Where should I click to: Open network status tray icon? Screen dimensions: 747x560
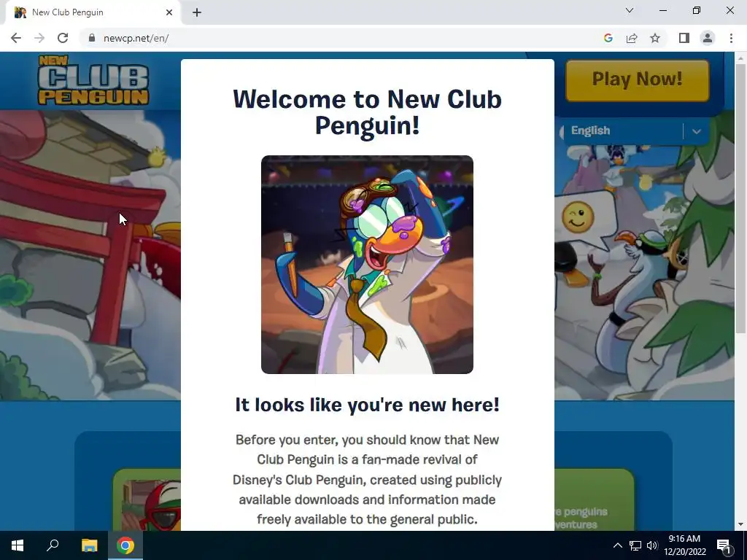pyautogui.click(x=635, y=545)
